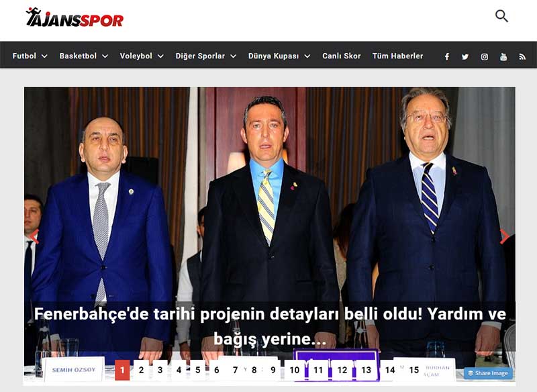Jump to slide 10
This screenshot has height=392, width=537.
click(295, 370)
